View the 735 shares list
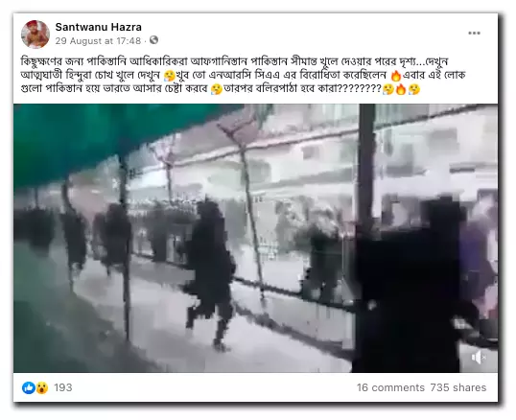The width and height of the screenshot is (516, 420). coord(458,387)
